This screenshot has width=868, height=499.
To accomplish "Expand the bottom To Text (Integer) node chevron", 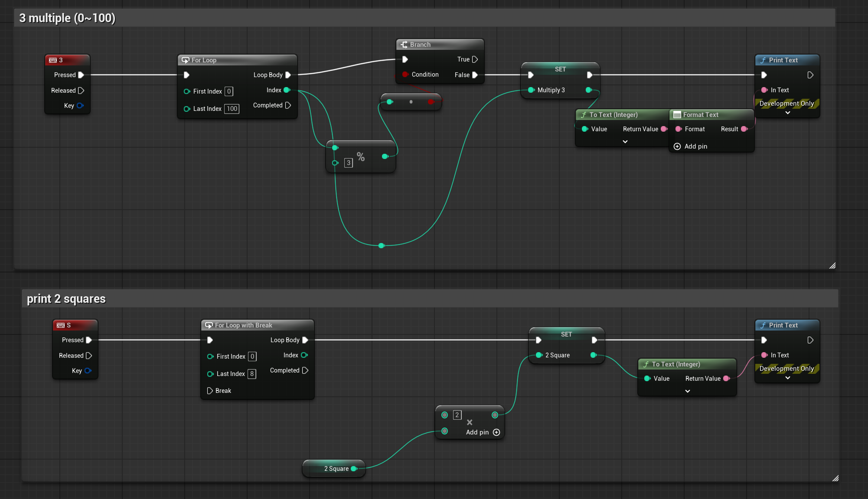I will 688,391.
